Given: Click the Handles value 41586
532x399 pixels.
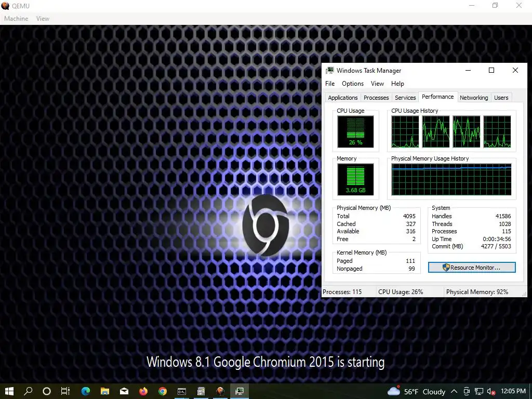Looking at the screenshot, I should tap(503, 216).
